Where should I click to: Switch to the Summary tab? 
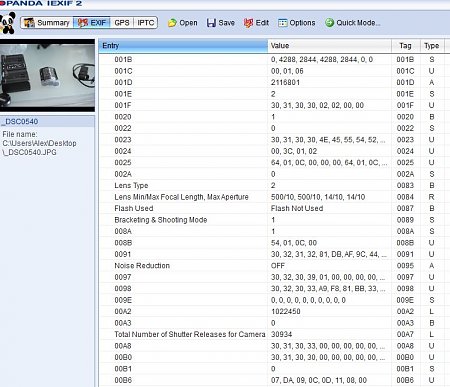tap(47, 23)
